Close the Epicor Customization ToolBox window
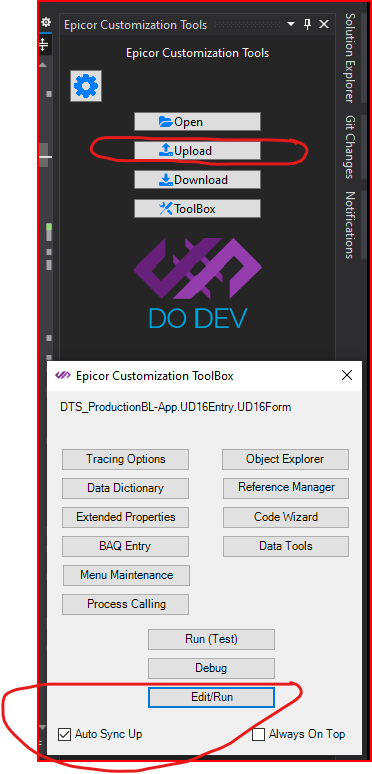The image size is (372, 774). point(347,376)
